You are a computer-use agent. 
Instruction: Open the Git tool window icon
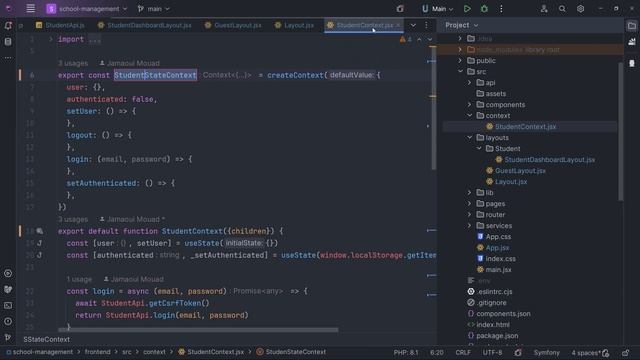coord(8,338)
